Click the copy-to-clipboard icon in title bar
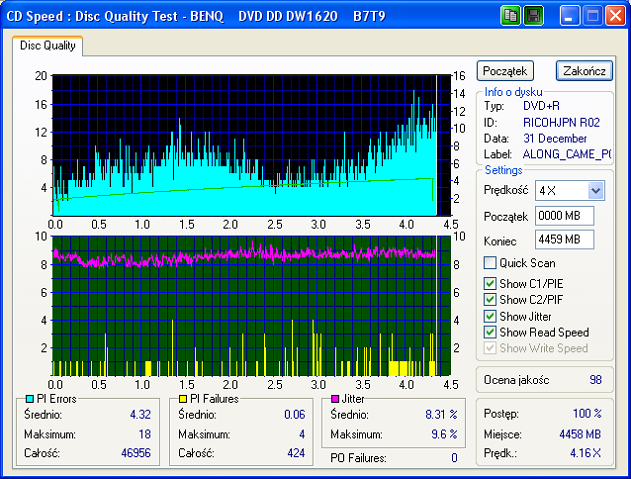The width and height of the screenshot is (631, 479). [x=511, y=16]
